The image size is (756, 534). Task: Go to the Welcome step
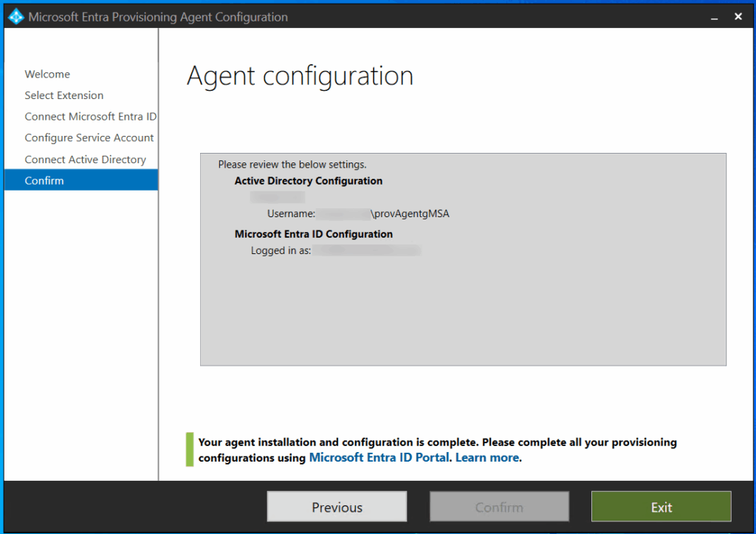tap(47, 74)
